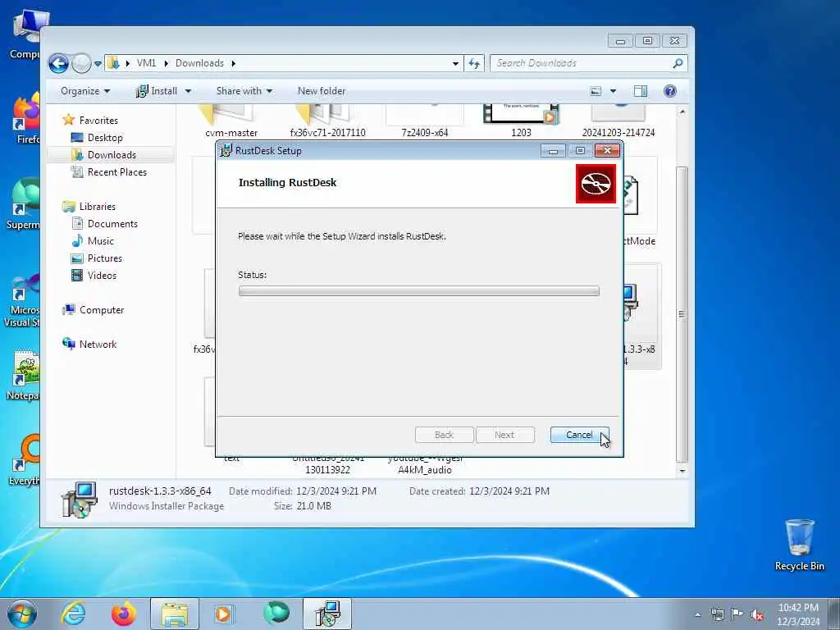
Task: Click the VM1 segment in the address bar
Action: 146,63
